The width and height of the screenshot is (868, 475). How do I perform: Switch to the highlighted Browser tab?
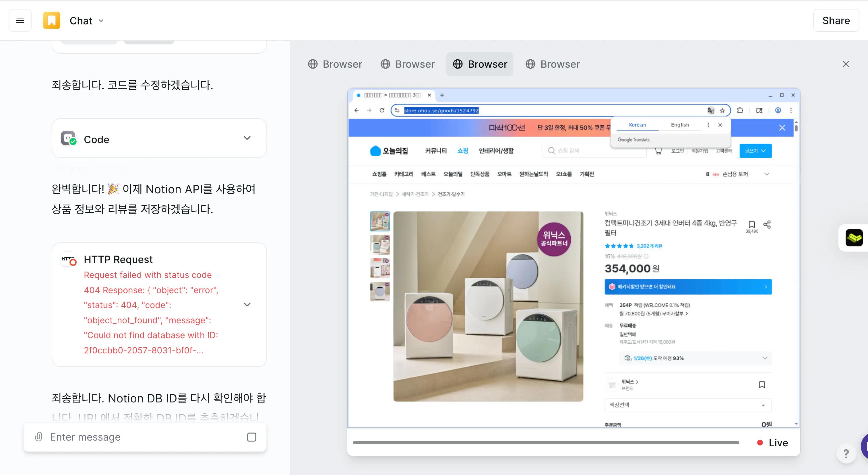(480, 64)
